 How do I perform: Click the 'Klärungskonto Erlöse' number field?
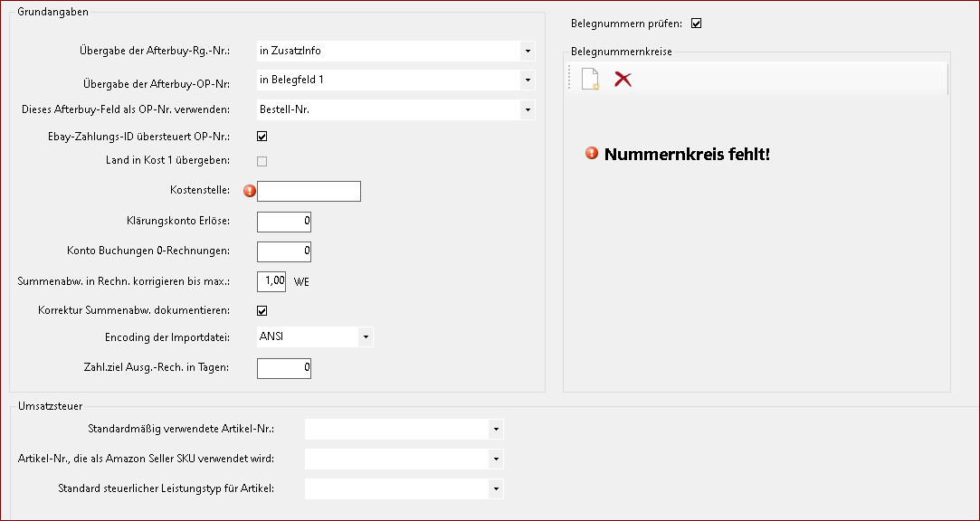tap(283, 221)
